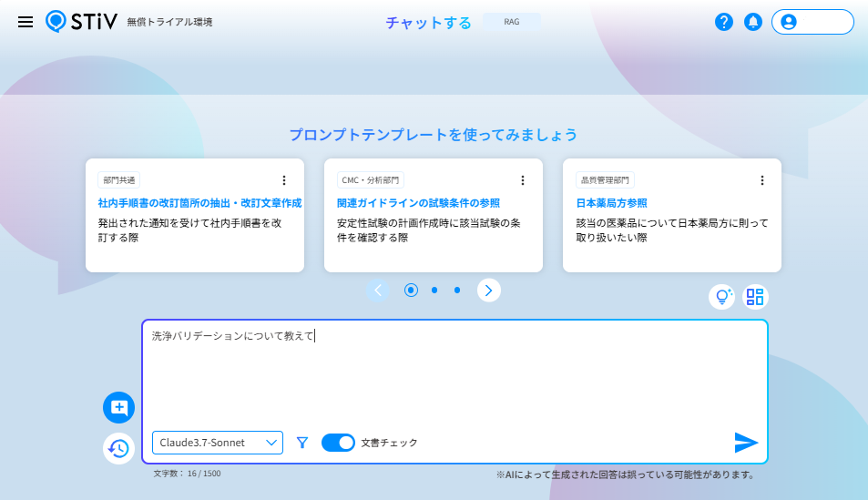Open the hamburger menu
868x500 pixels.
tap(26, 22)
